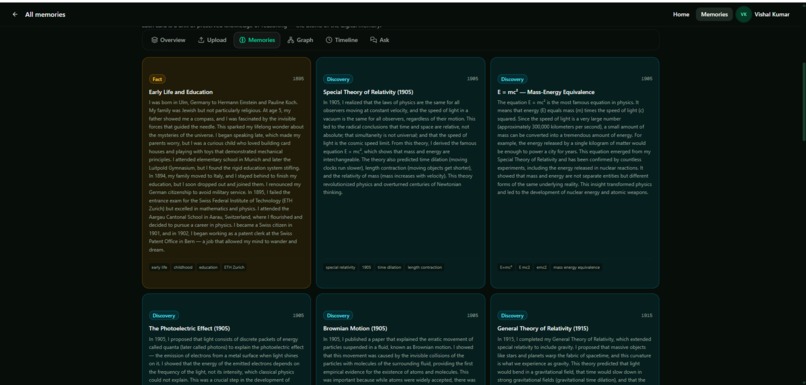Click the Vishal Kumar profile name
The width and height of the screenshot is (806, 385).
(x=772, y=14)
